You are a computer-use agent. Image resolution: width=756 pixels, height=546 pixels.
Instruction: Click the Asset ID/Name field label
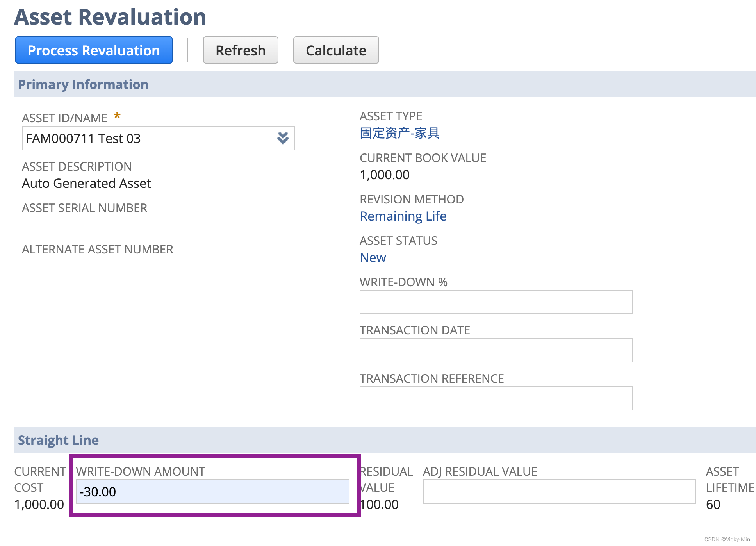click(64, 118)
